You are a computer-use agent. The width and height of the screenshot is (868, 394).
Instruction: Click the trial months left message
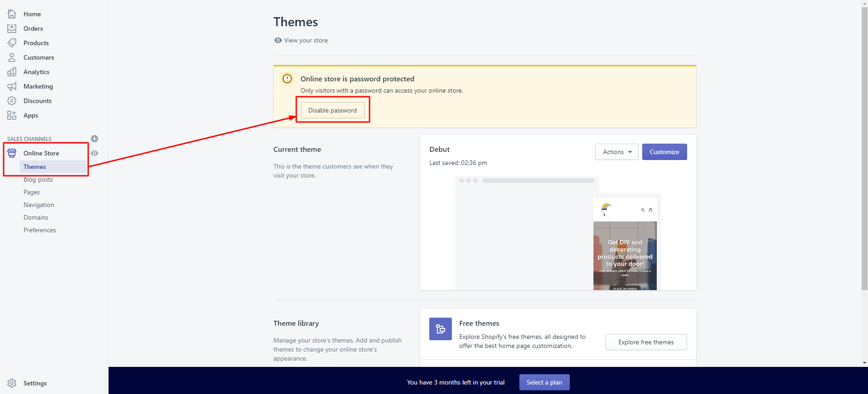coord(455,382)
